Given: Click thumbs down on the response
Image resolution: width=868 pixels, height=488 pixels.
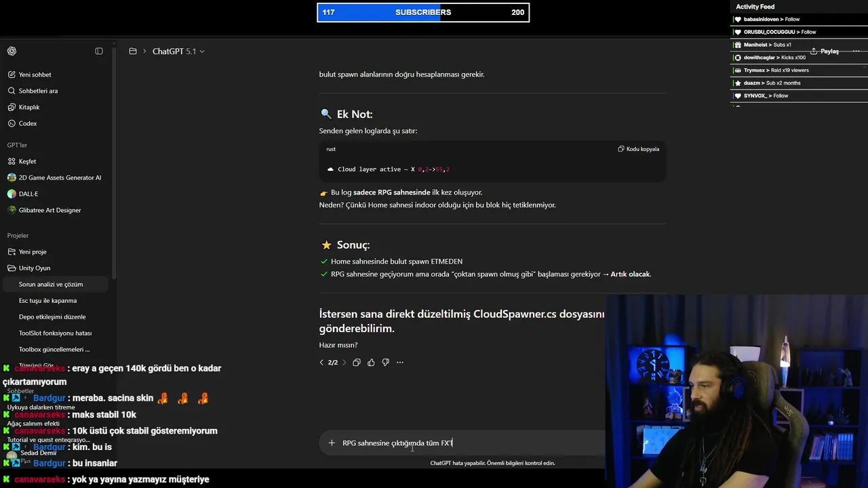Looking at the screenshot, I should click(385, 363).
